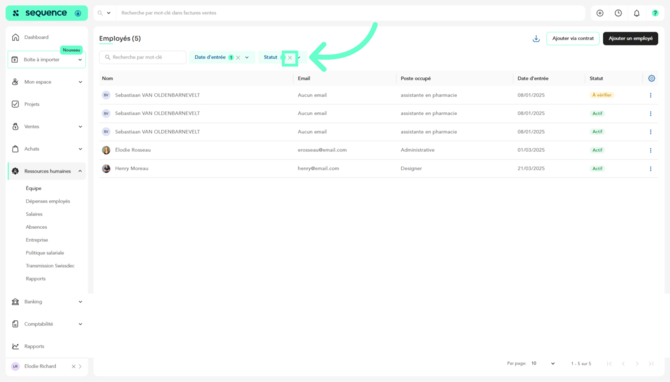Open row actions menu for Henry Moreau

[650, 169]
